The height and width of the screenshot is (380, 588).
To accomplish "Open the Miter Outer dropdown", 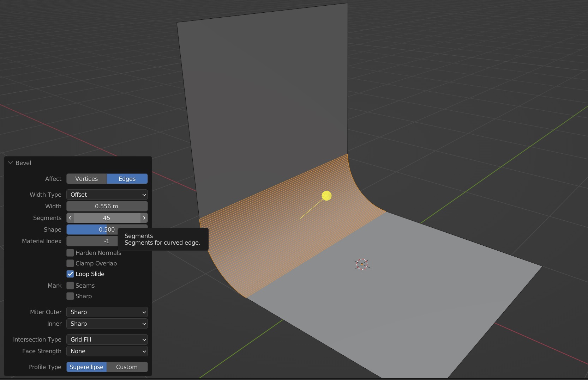I will [x=107, y=312].
